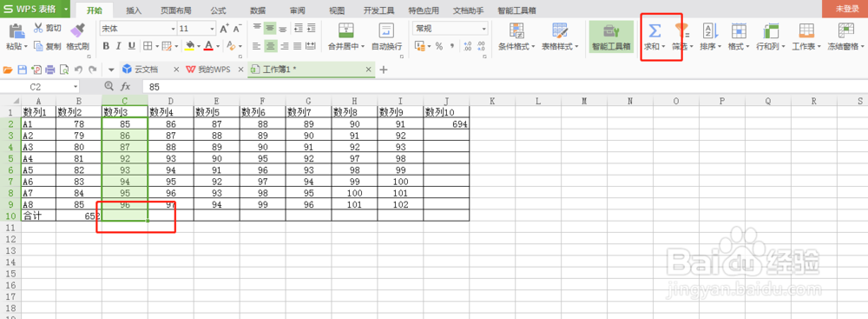Viewport: 868px width, 319px height.
Task: Click the Copy (复制) icon
Action: click(39, 47)
